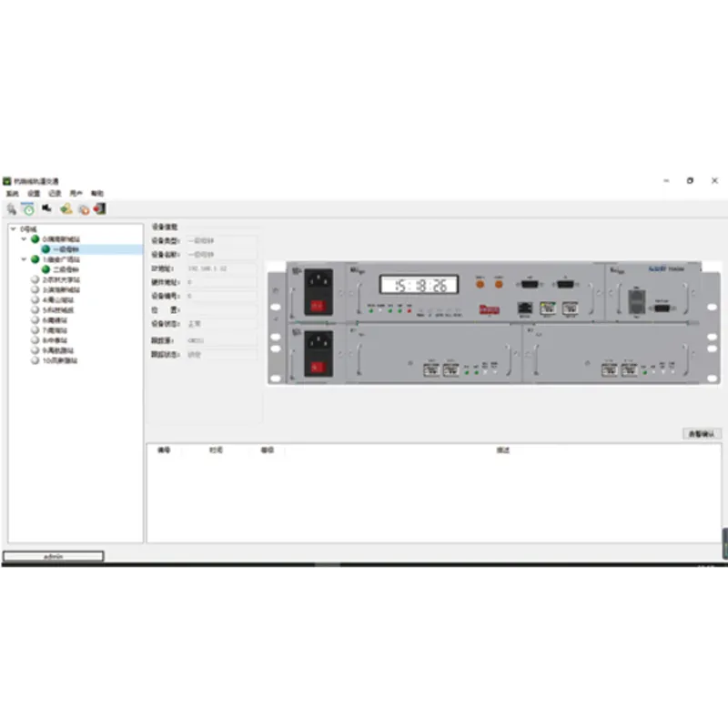
Task: Click the user management icon in toolbar
Action: coord(66,208)
